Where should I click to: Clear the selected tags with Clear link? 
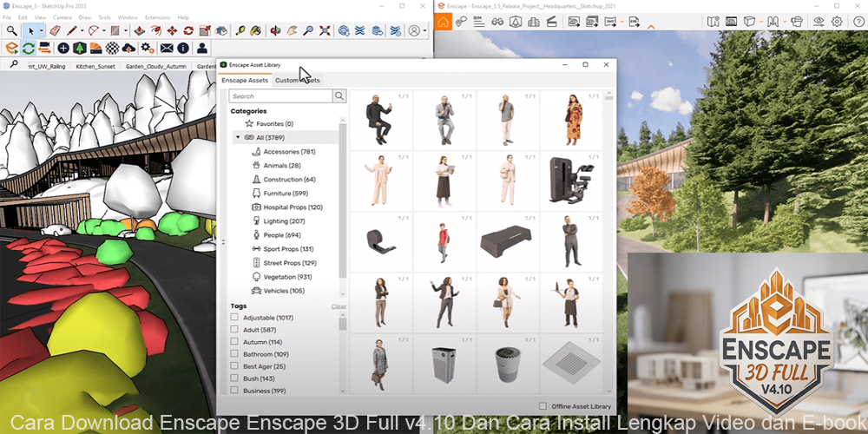pos(339,306)
